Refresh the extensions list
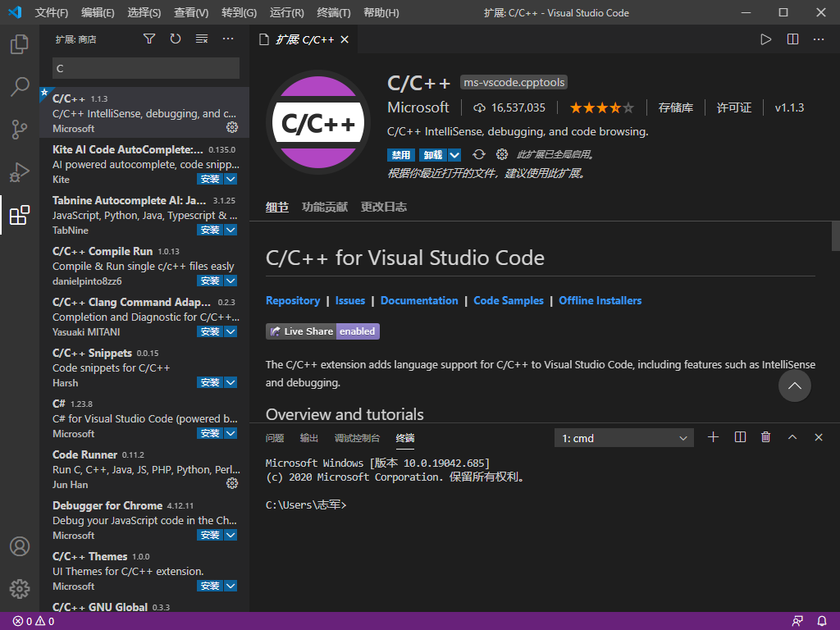 [x=176, y=39]
